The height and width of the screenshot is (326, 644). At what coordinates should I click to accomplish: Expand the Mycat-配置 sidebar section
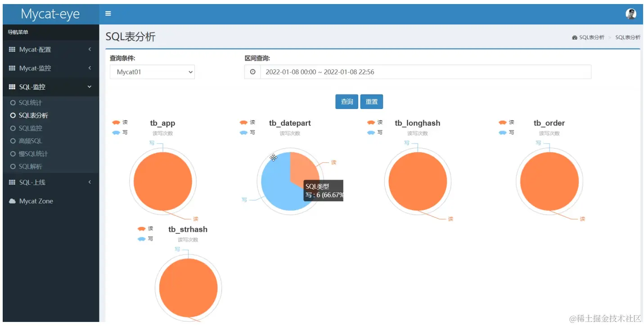pyautogui.click(x=50, y=50)
